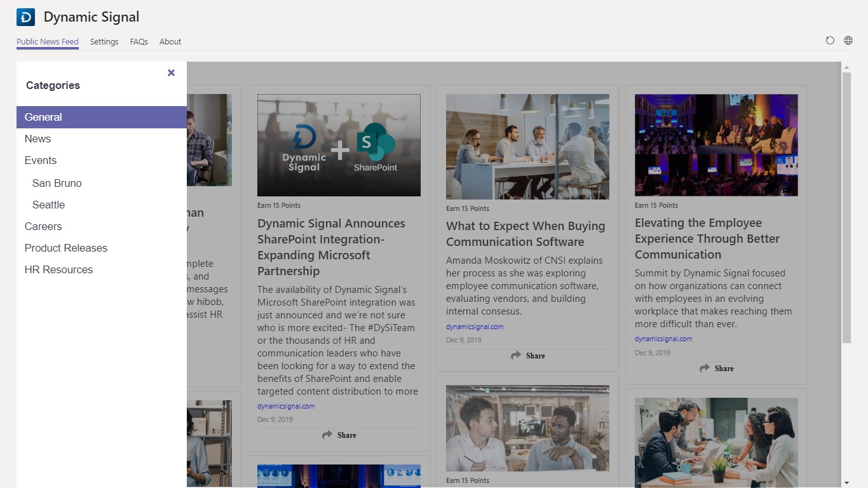Image resolution: width=868 pixels, height=488 pixels.
Task: Open the Settings tab
Action: click(104, 42)
